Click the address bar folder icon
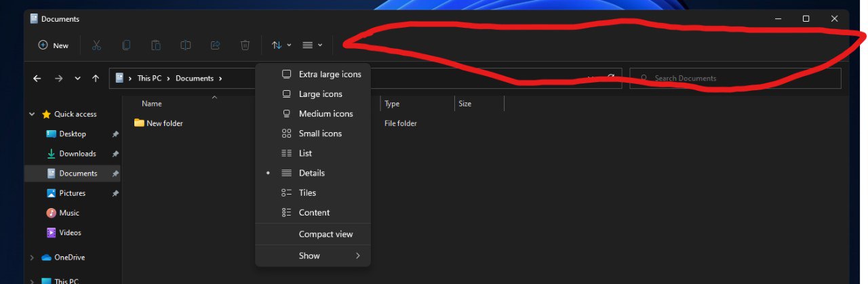The image size is (868, 284). coord(120,79)
